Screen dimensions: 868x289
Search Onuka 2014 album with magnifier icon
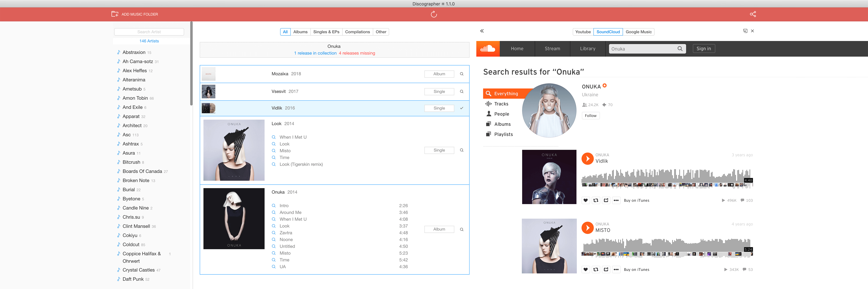pos(462,229)
